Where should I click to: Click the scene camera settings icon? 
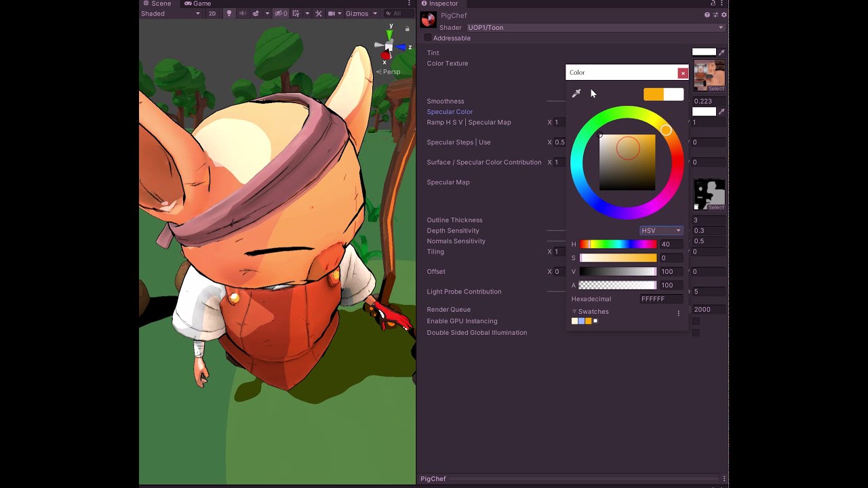[332, 14]
